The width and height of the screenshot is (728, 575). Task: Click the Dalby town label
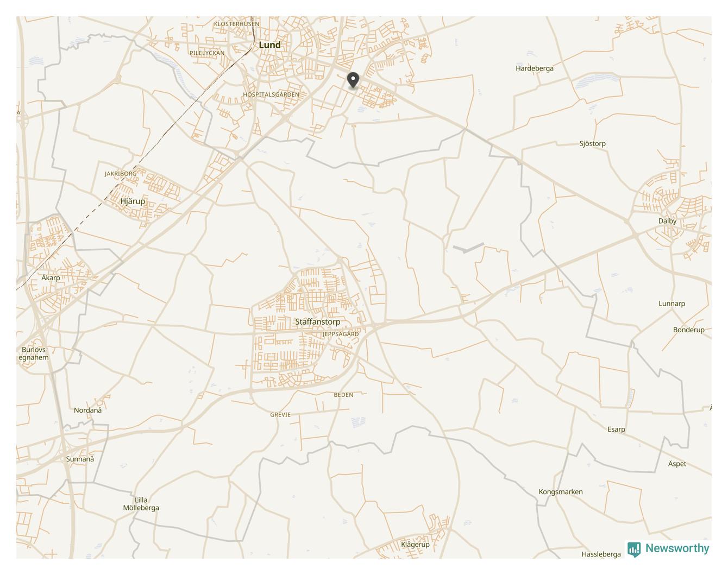(667, 221)
